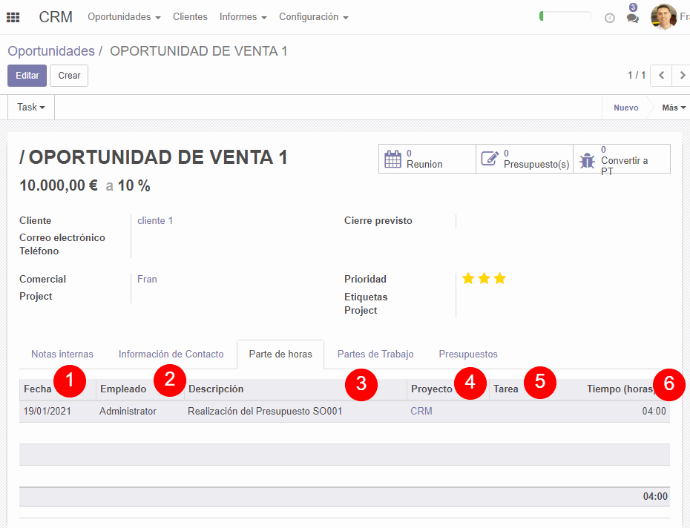690x528 pixels.
Task: Click the activities clock icon
Action: 610,17
